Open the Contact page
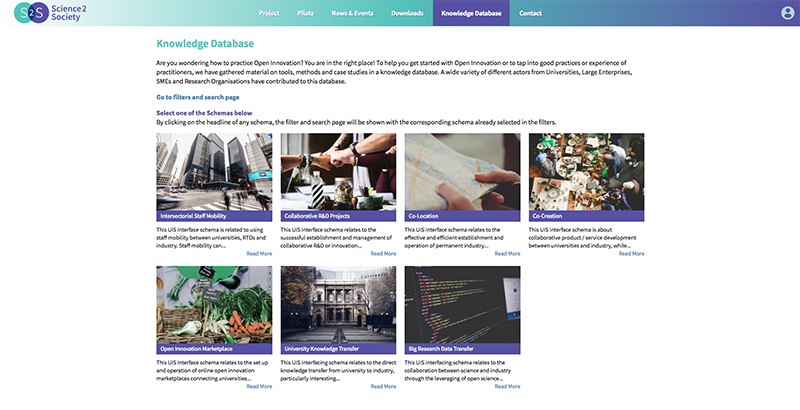Image resolution: width=800 pixels, height=410 pixels. [530, 14]
